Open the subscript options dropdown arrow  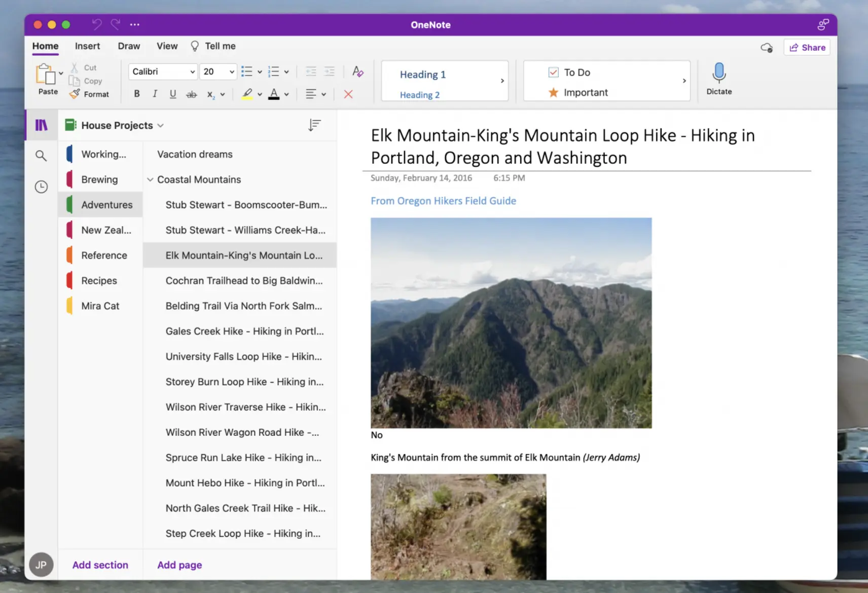coord(222,94)
